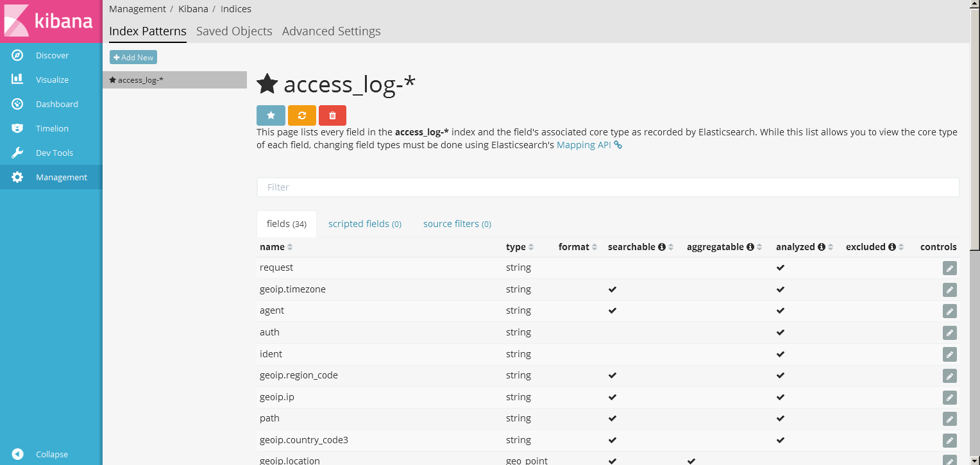Screen dimensions: 980x465
Task: Click the Kibana logo
Action: [51, 21]
